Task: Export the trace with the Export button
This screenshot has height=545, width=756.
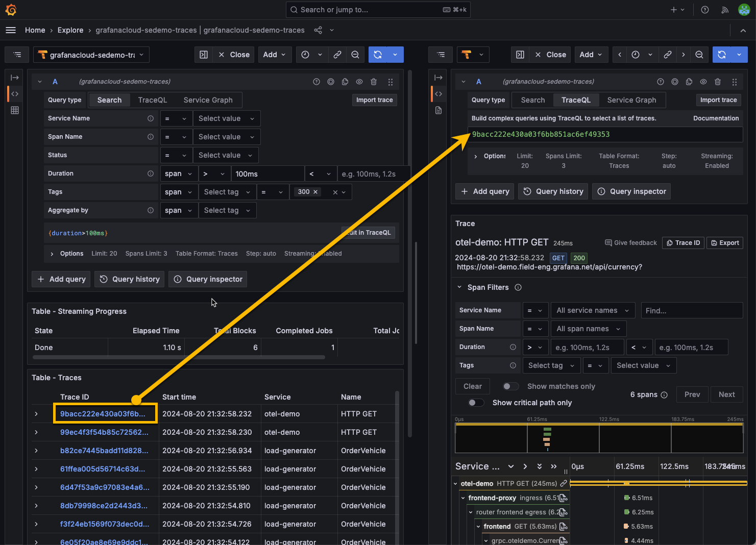Action: 724,242
